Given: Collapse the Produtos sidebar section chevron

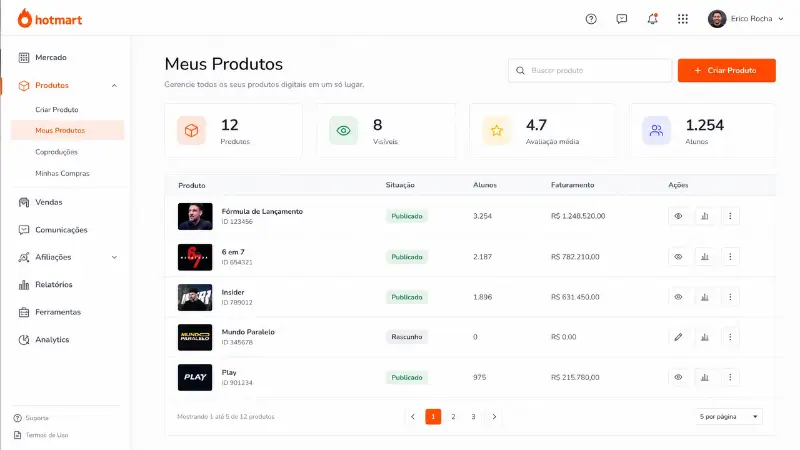Looking at the screenshot, I should tap(114, 86).
